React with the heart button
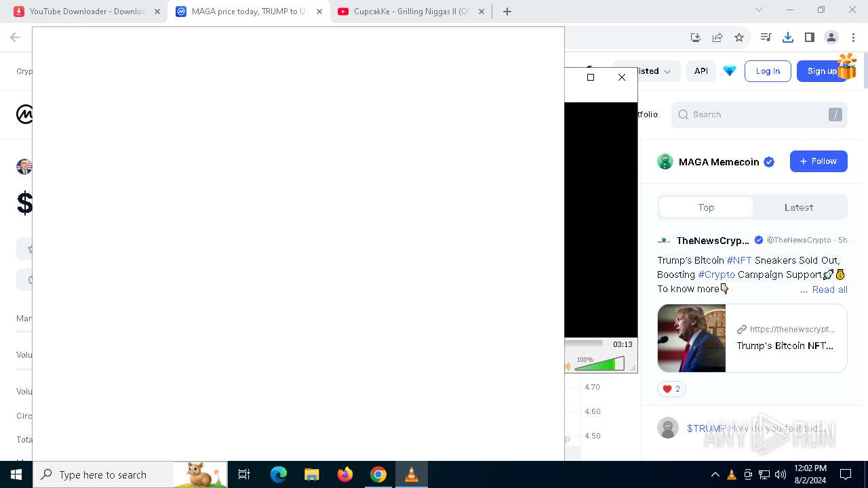Viewport: 868px width, 488px height. (x=671, y=389)
